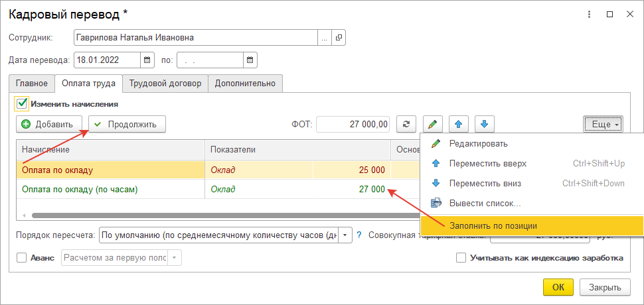Expand the Порядок пересчета dropdown

346,235
